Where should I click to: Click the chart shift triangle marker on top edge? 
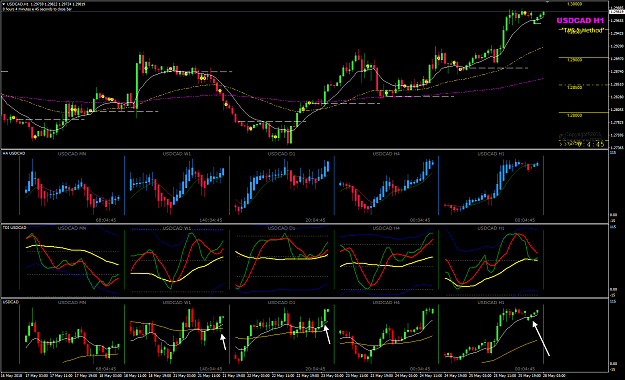(x=547, y=2)
